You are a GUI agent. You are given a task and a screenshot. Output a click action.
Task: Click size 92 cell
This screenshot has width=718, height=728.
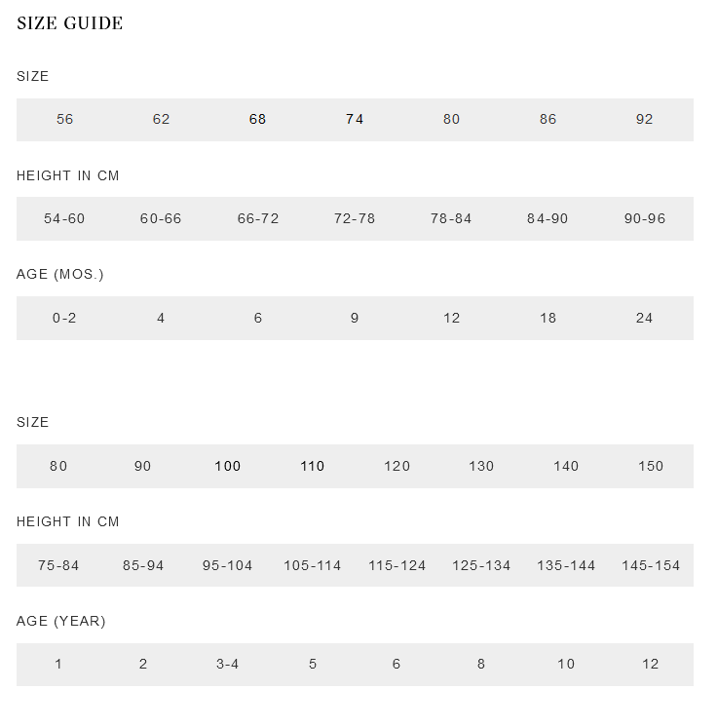(x=644, y=120)
